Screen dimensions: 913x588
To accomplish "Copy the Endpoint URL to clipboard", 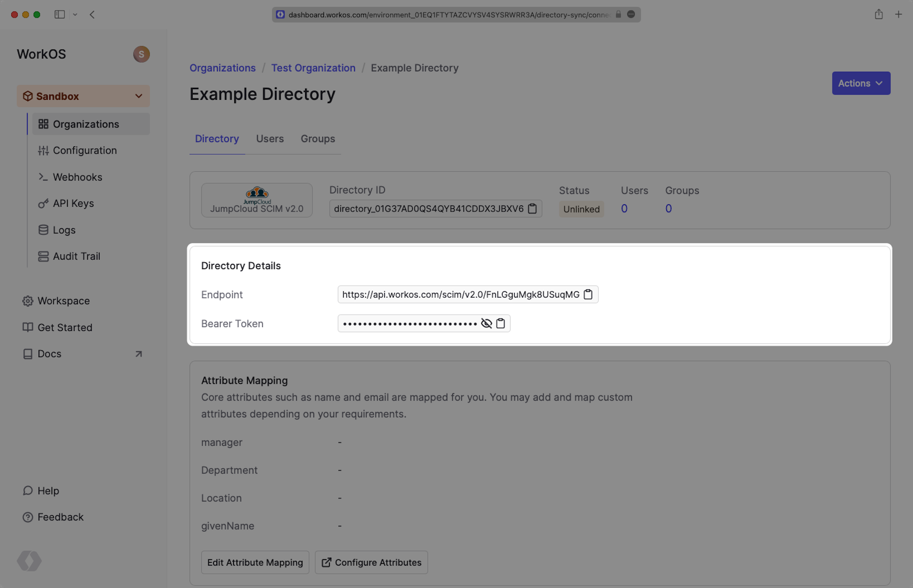I will pos(588,294).
